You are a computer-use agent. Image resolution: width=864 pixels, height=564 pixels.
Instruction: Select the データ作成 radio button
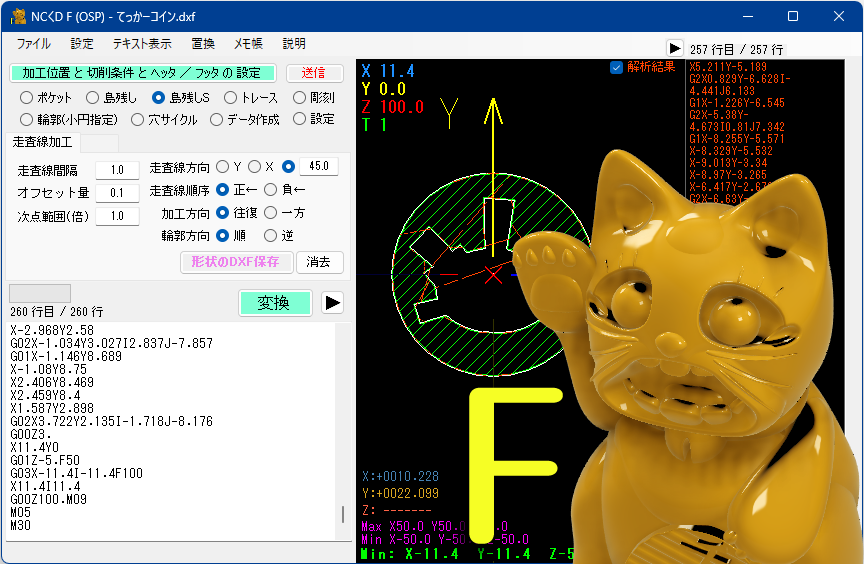pyautogui.click(x=217, y=120)
